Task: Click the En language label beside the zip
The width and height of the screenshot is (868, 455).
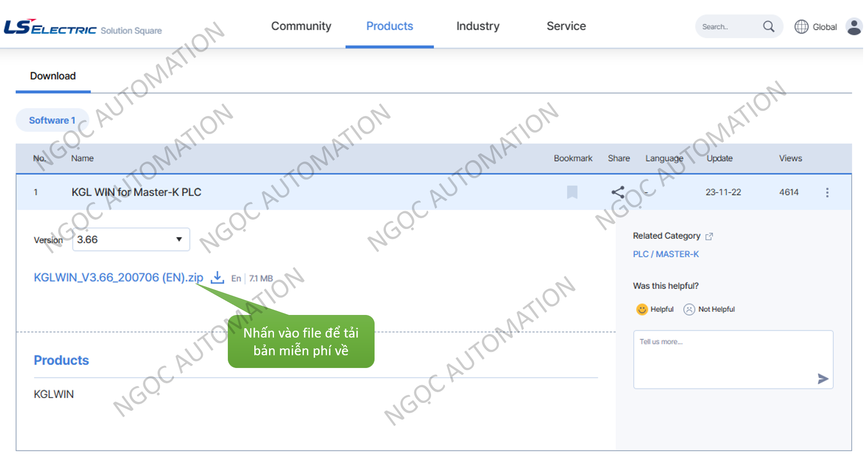Action: [x=236, y=279]
